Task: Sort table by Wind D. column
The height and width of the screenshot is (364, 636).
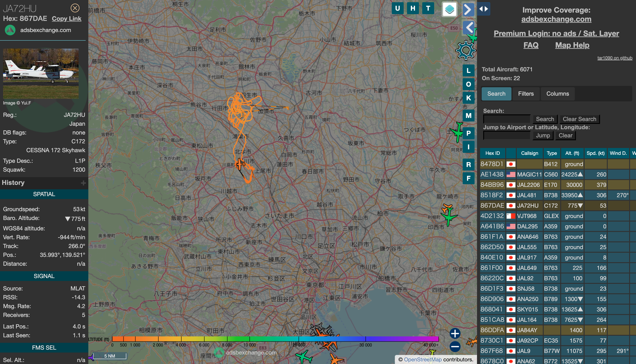Action: tap(618, 153)
